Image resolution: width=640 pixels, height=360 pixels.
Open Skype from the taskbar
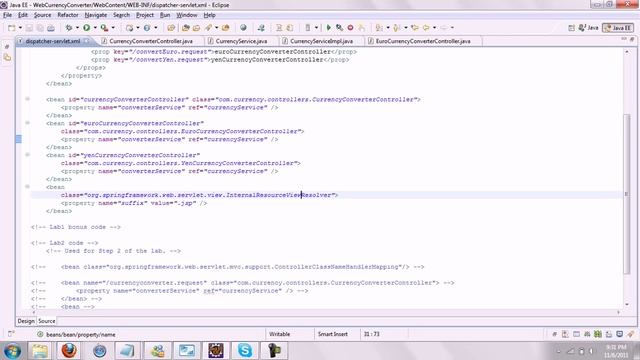tap(245, 351)
